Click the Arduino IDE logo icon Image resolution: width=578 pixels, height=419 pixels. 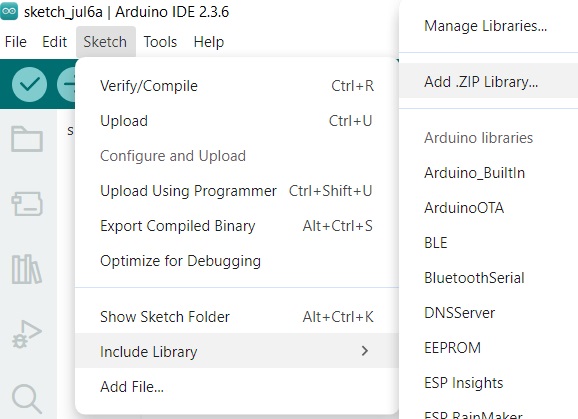coord(9,11)
